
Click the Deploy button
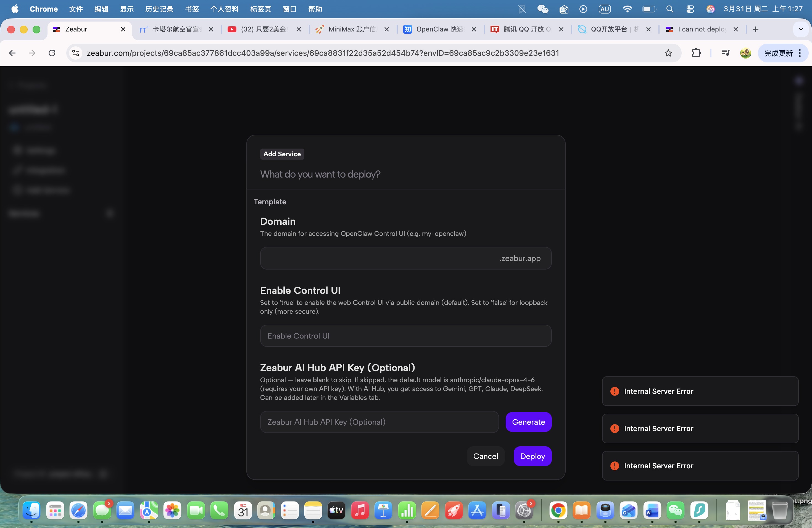tap(532, 456)
